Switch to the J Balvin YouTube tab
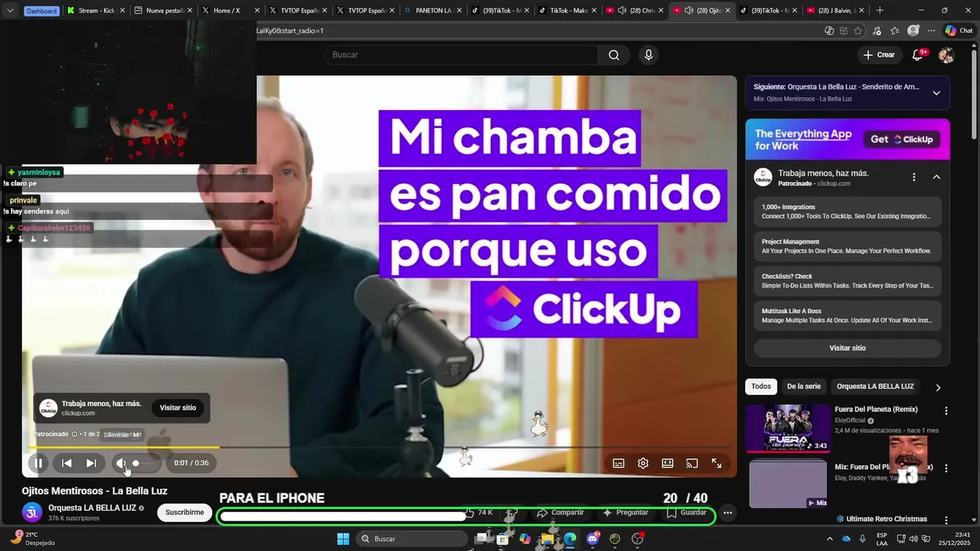 [837, 11]
